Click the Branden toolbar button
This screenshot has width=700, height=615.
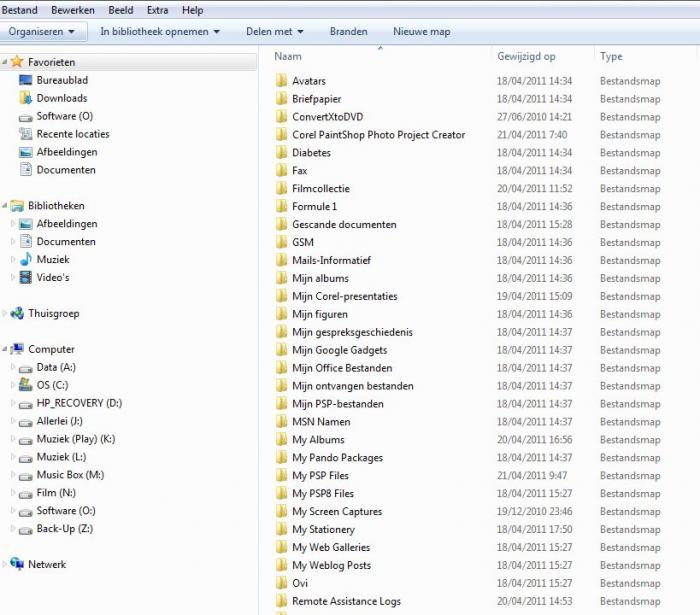(349, 32)
